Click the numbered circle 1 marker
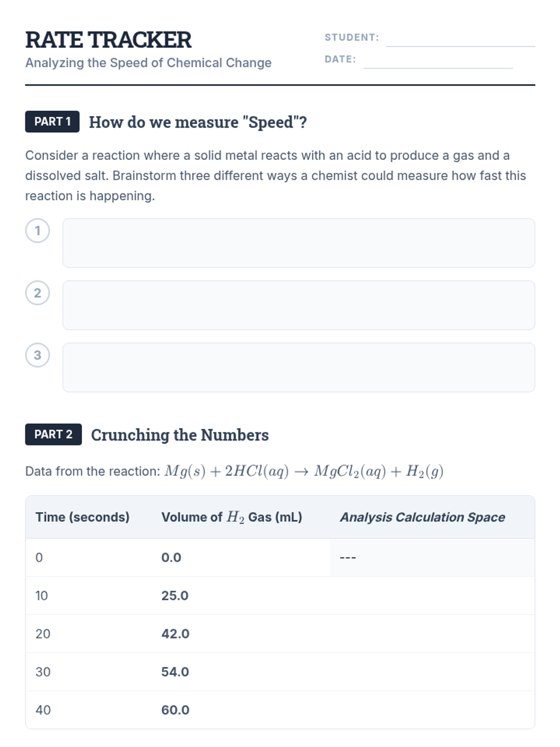560x747 pixels. 37,231
